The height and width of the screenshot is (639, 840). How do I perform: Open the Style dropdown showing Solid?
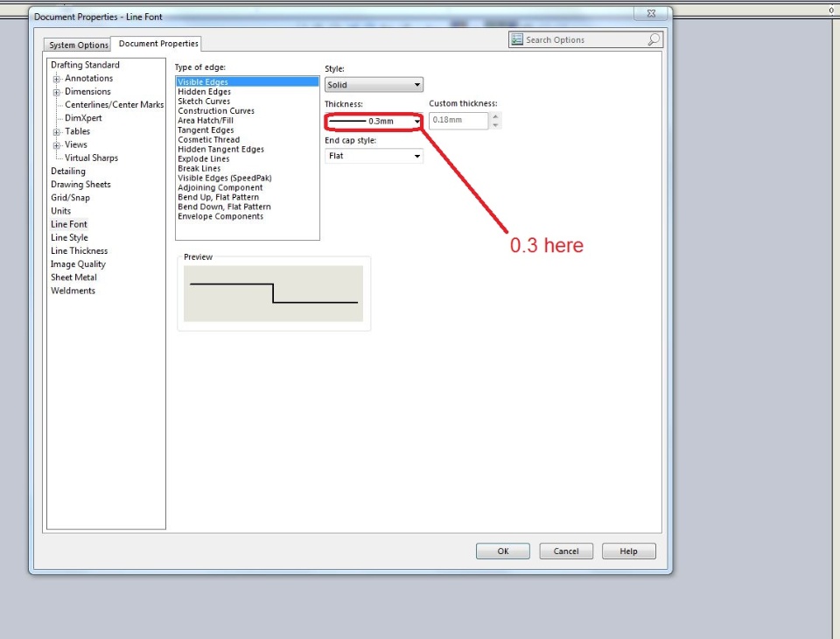[x=374, y=85]
